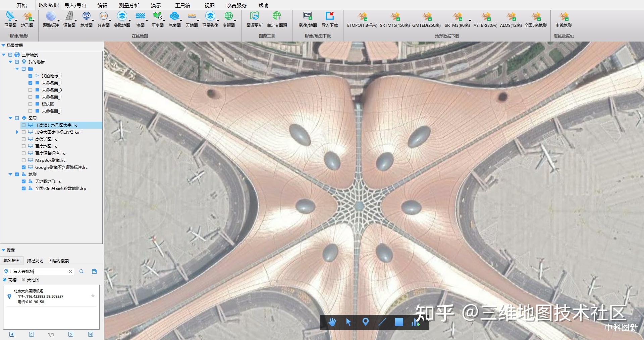The width and height of the screenshot is (644, 340).
Task: Download SRTM15(450米) terrain data
Action: point(395,19)
